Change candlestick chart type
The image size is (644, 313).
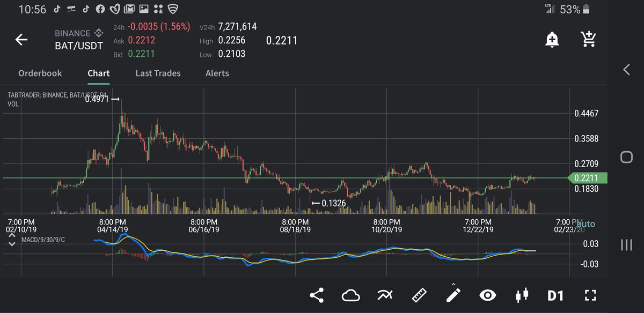522,295
